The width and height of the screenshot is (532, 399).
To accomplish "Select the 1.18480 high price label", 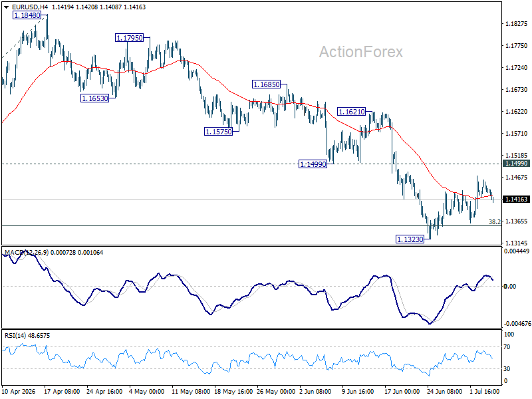I will click(27, 15).
